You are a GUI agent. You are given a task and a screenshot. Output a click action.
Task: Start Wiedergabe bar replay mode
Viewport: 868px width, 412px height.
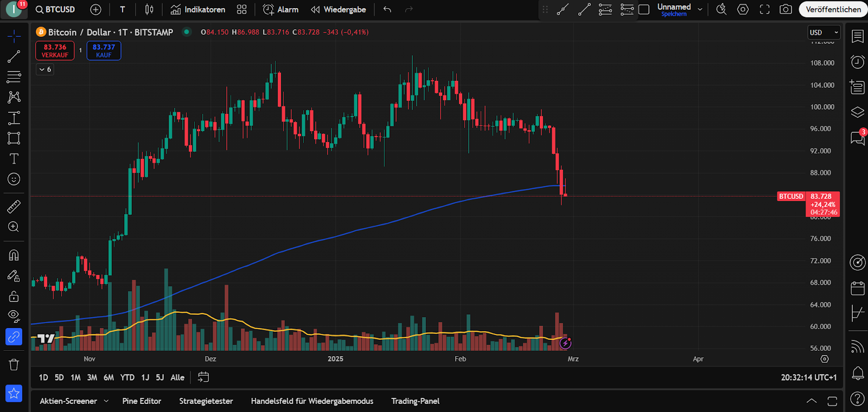click(339, 9)
